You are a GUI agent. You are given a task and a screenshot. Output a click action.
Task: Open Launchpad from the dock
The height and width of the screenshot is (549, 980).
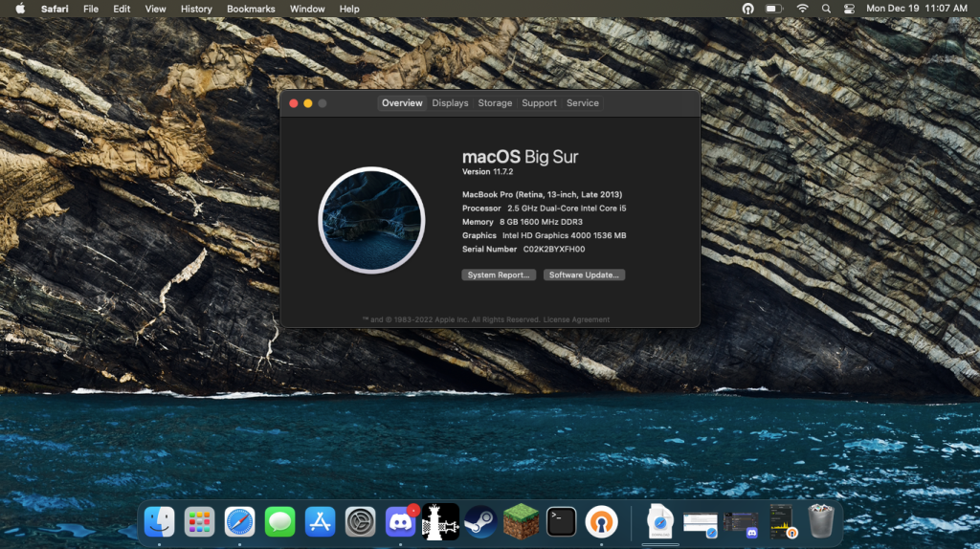pos(199,521)
